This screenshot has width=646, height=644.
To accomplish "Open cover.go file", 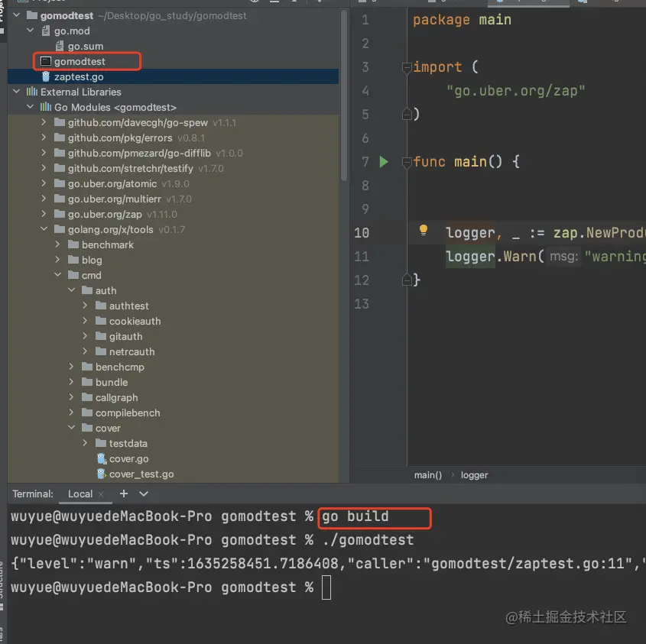I will 128,458.
